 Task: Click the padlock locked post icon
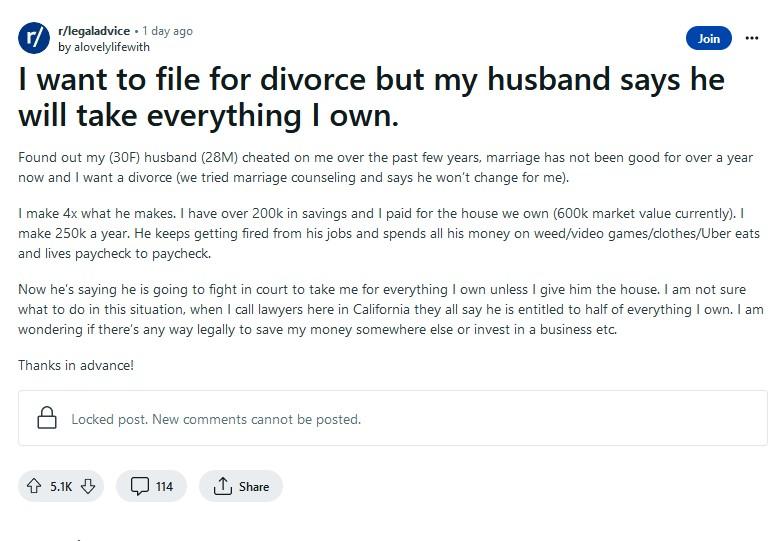point(47,418)
